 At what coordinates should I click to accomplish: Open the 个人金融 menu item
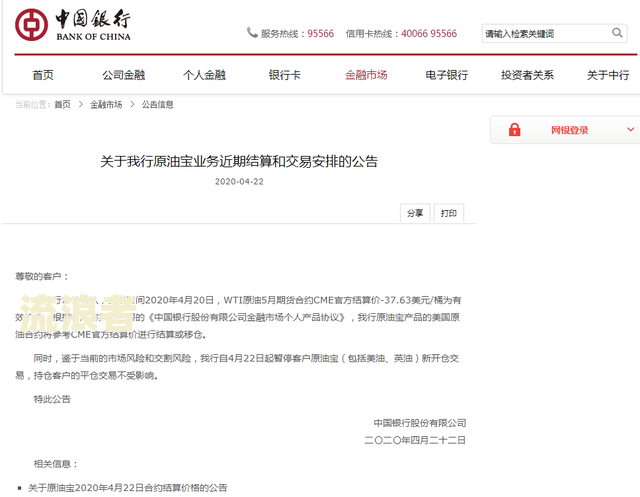[x=204, y=75]
